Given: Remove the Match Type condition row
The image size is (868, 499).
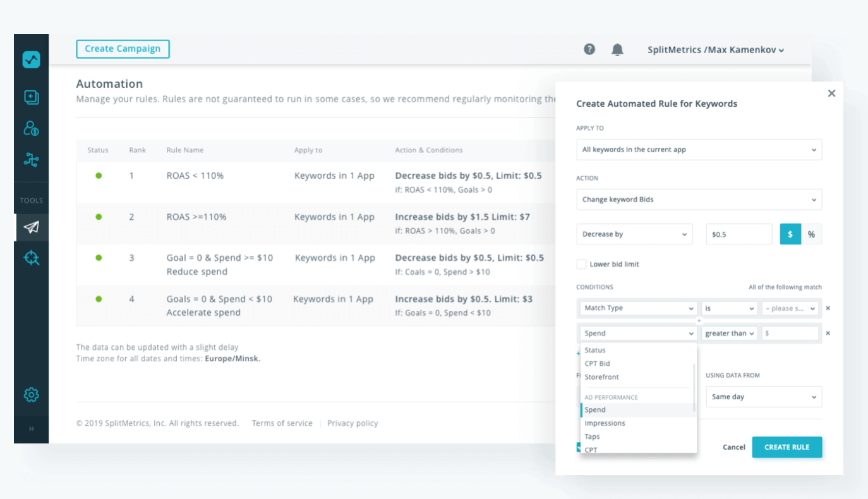Looking at the screenshot, I should tap(828, 308).
